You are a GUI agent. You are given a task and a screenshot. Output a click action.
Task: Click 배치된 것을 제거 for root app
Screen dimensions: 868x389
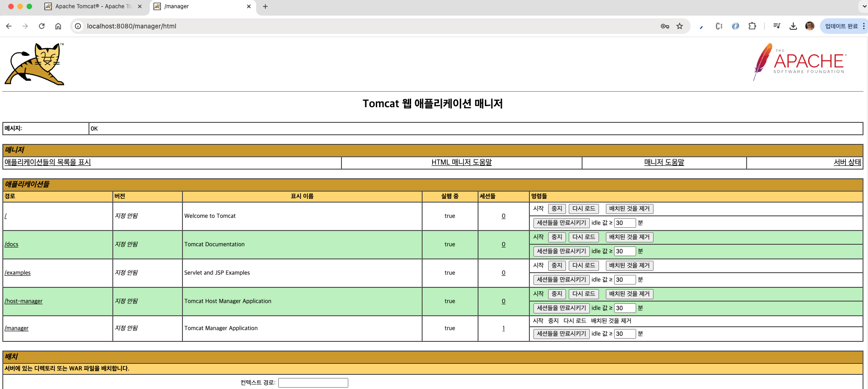[x=629, y=209]
